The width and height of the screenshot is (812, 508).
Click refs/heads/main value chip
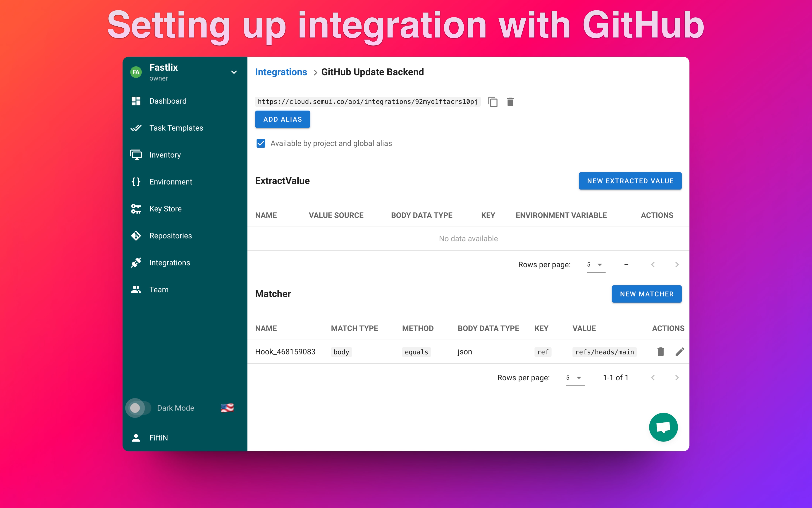(x=605, y=352)
